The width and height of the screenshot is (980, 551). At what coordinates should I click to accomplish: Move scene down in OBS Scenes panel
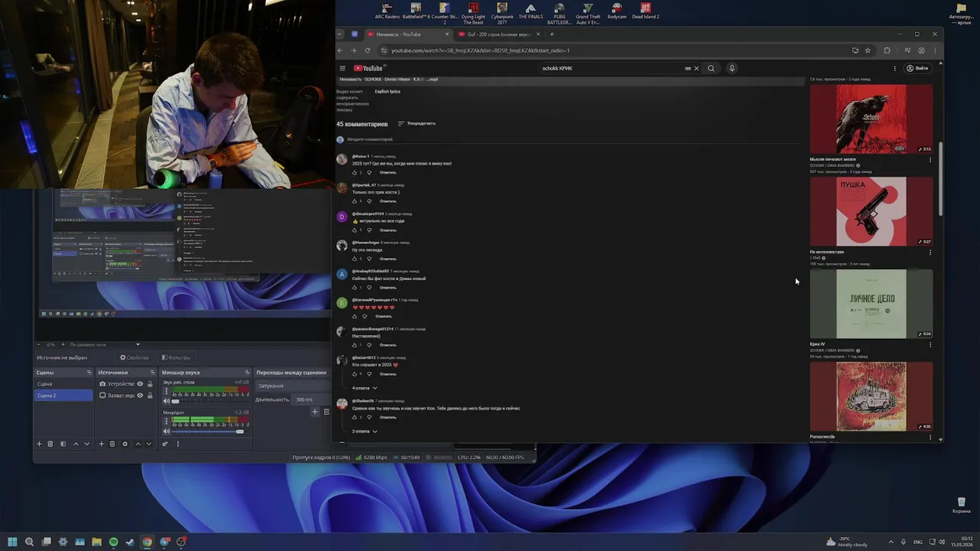(x=87, y=444)
